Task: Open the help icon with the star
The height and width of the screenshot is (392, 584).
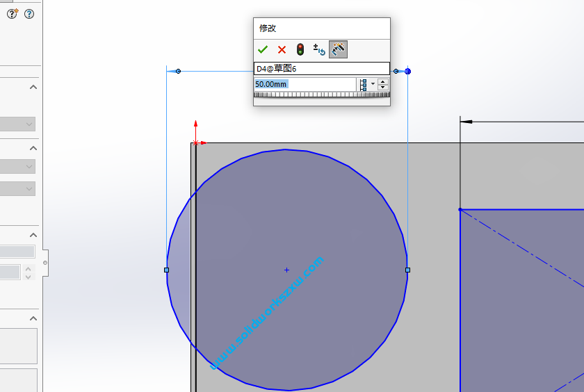Action: [13, 14]
